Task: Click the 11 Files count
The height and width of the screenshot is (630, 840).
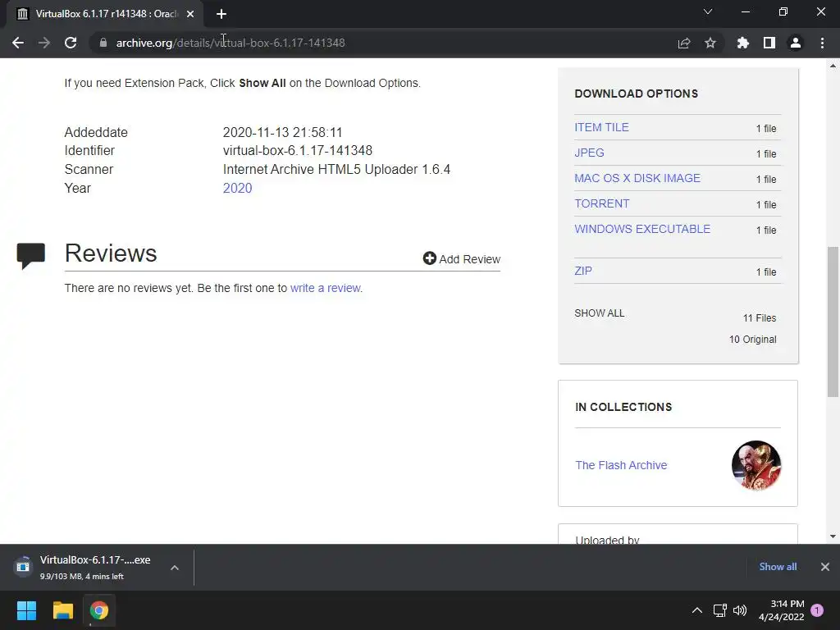Action: (760, 318)
